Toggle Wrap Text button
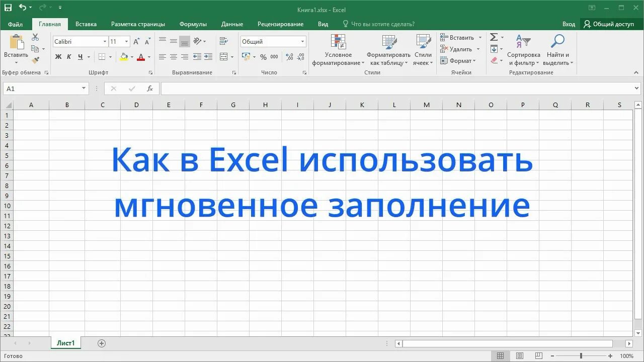644x362 pixels. [x=224, y=41]
